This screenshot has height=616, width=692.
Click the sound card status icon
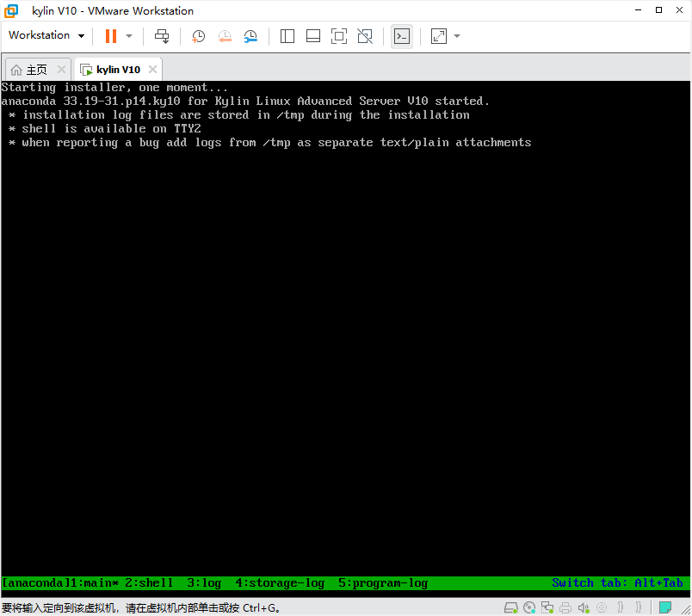(584, 607)
